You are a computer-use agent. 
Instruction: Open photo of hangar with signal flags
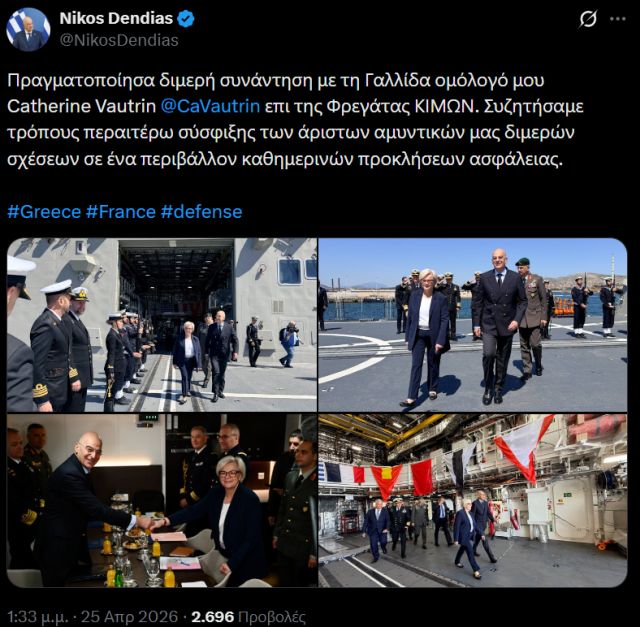[473, 500]
